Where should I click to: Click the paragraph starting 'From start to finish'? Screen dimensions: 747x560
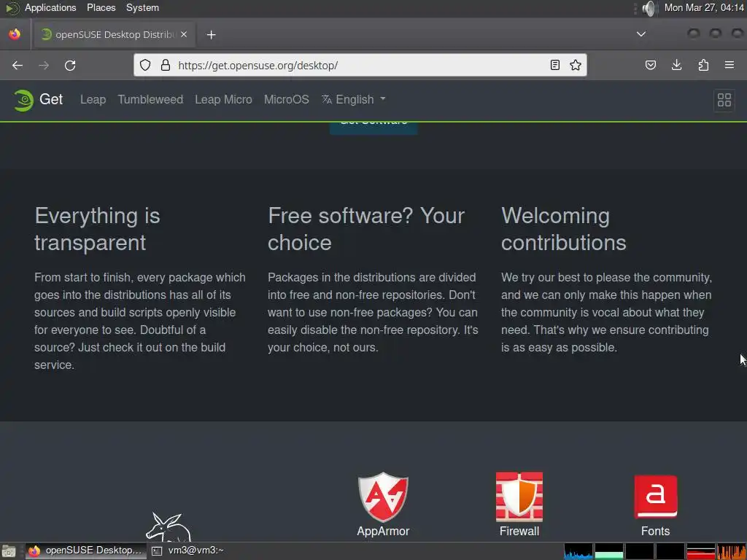pyautogui.click(x=140, y=321)
